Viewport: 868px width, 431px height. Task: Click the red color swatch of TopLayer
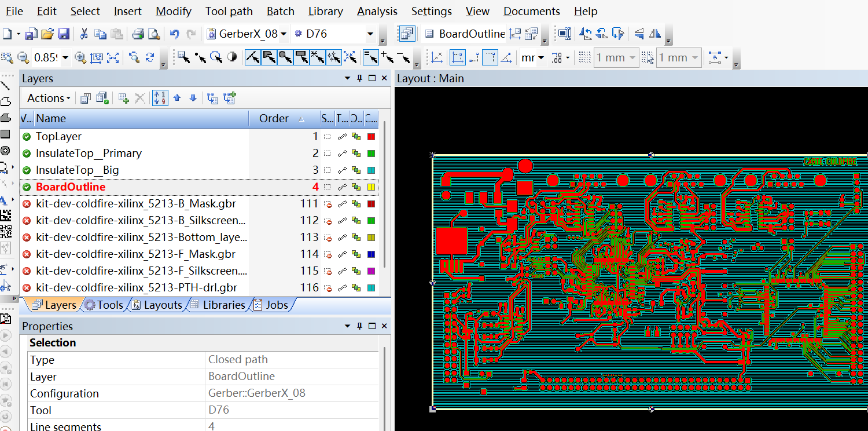372,137
